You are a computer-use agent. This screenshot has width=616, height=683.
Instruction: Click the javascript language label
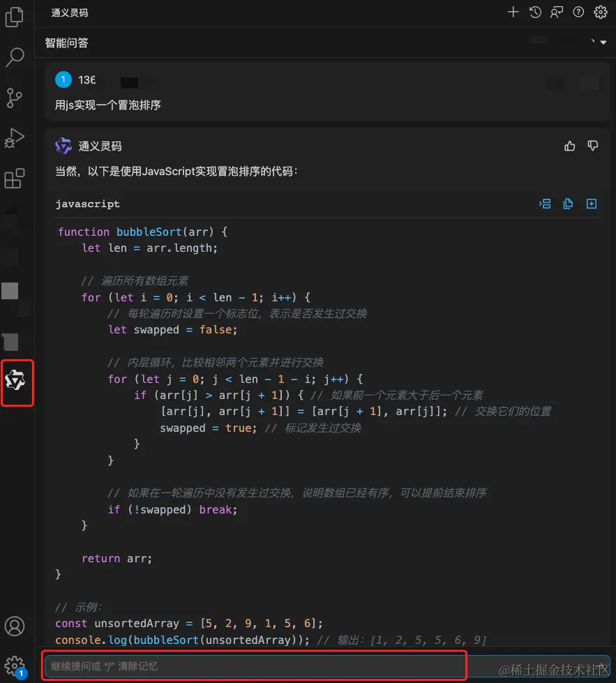coord(88,204)
